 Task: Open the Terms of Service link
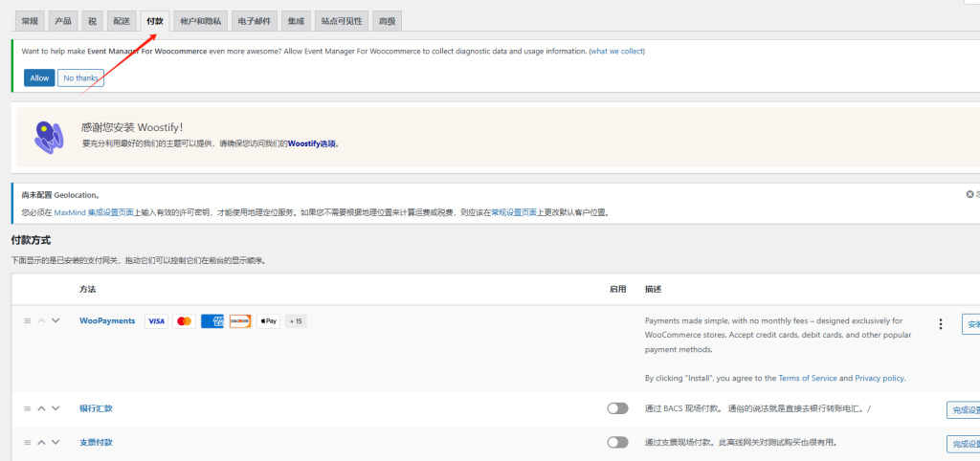click(808, 379)
